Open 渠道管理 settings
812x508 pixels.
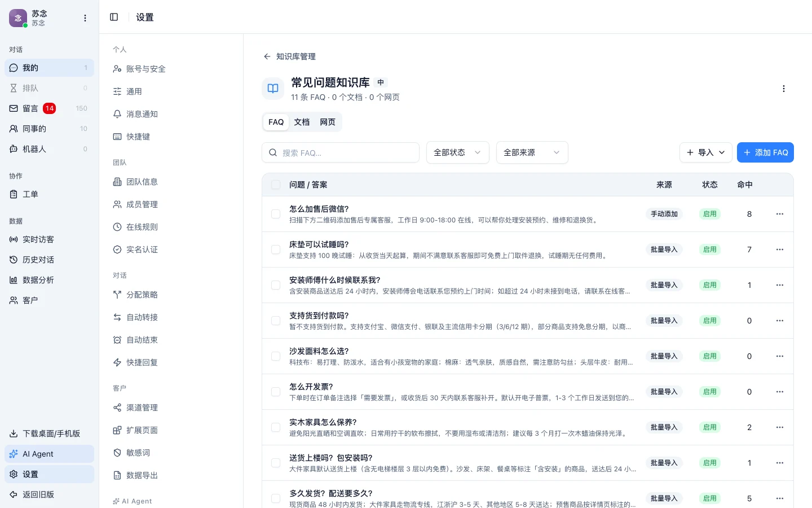(171, 408)
